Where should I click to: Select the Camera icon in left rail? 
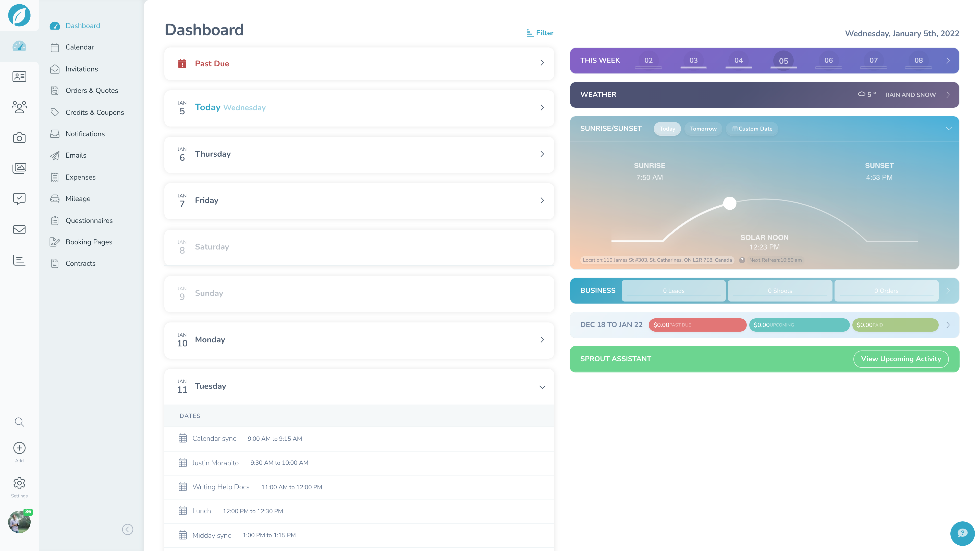tap(19, 138)
